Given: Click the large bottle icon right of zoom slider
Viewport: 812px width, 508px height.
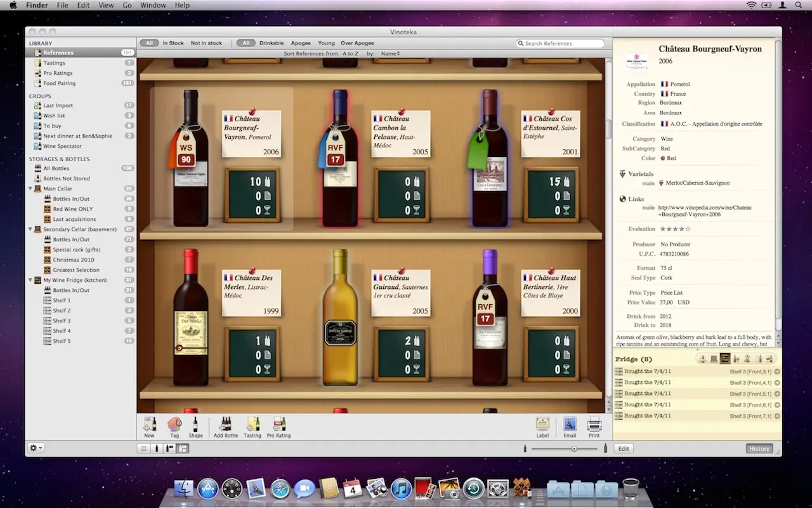Looking at the screenshot, I should point(605,448).
